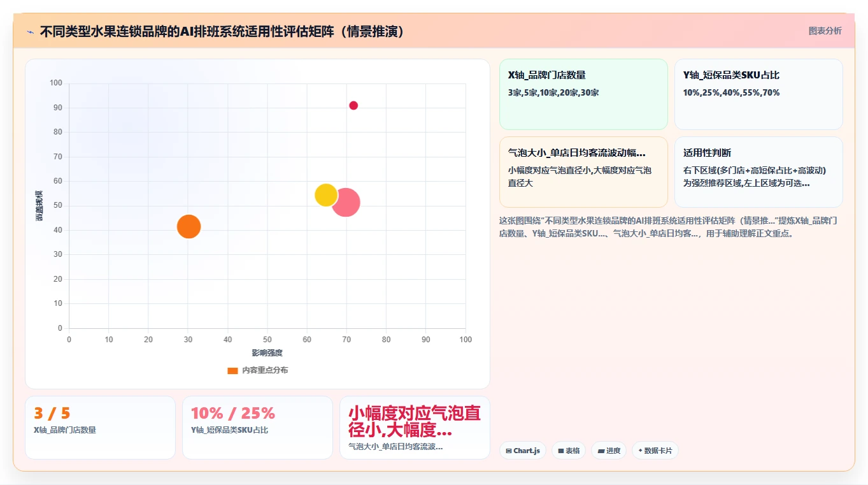Click the 气泡大小_单店日均客流波… caption in bottom card
Image resolution: width=868 pixels, height=485 pixels.
pos(395,447)
